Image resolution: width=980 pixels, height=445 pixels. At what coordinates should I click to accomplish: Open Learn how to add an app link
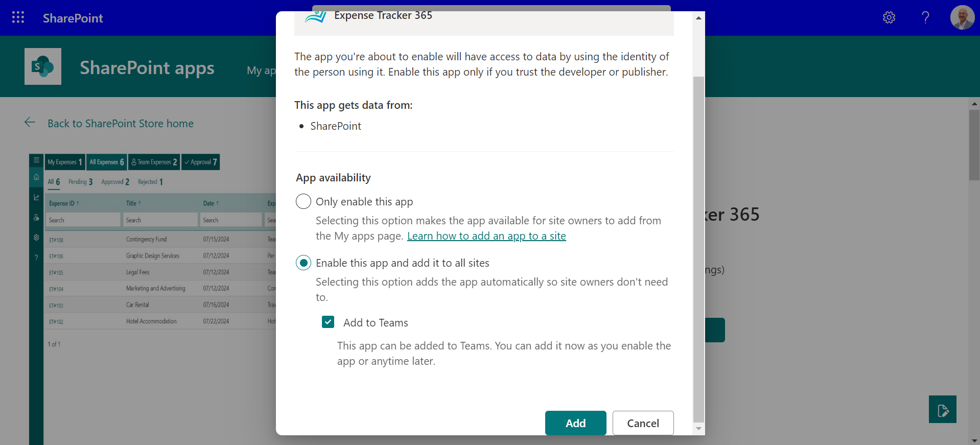click(486, 236)
